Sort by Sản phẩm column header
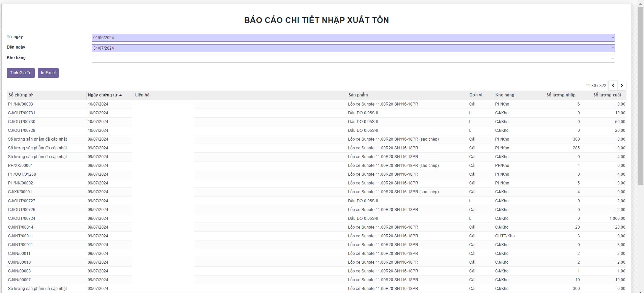This screenshot has width=644, height=293. click(x=358, y=95)
